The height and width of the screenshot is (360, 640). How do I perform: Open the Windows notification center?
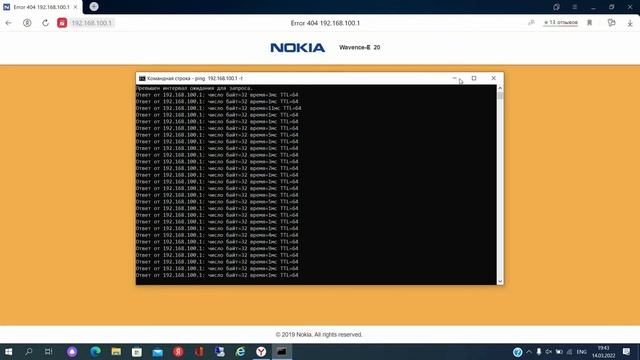pyautogui.click(x=627, y=351)
